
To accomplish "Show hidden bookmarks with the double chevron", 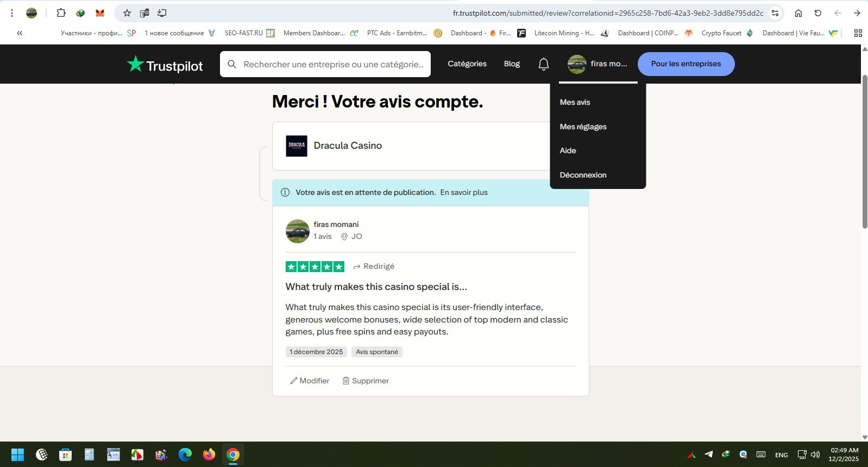I will point(20,33).
